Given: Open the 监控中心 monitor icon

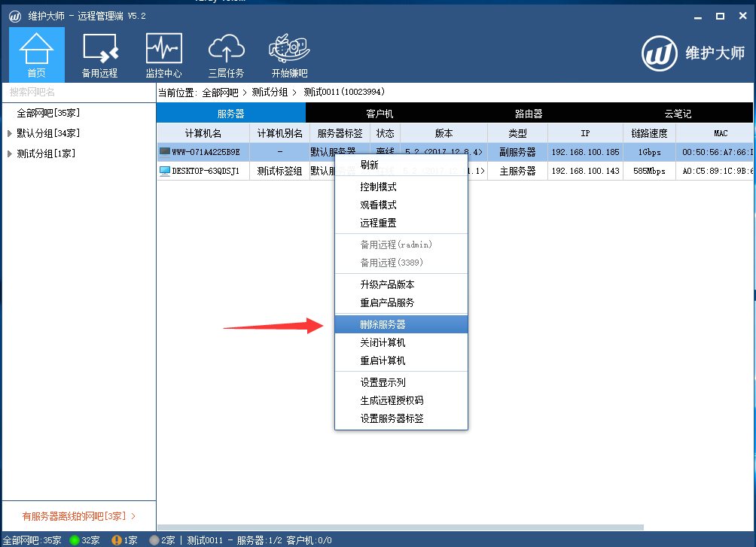Looking at the screenshot, I should pyautogui.click(x=163, y=54).
